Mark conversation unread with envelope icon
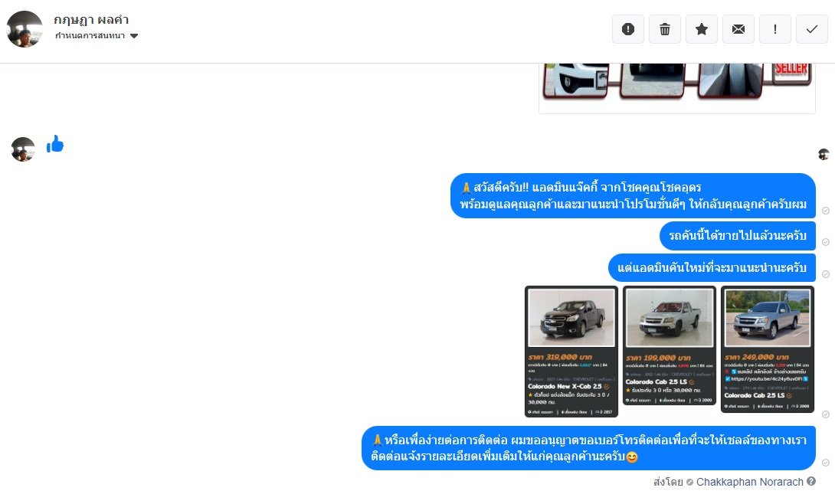The width and height of the screenshot is (835, 504). (738, 29)
